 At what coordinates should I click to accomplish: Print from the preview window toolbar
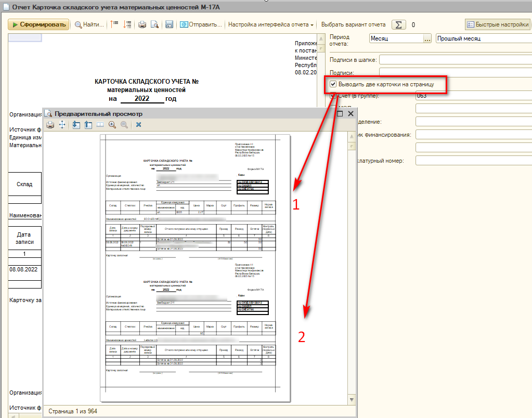pos(50,125)
